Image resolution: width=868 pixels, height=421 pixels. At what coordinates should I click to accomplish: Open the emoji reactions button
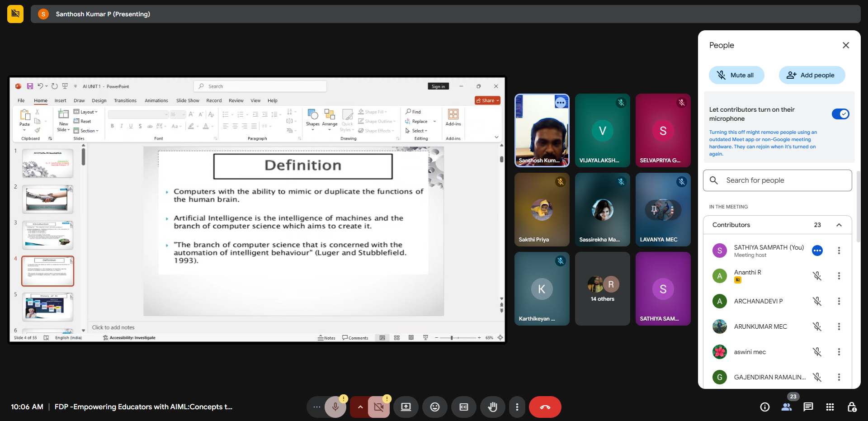(435, 407)
